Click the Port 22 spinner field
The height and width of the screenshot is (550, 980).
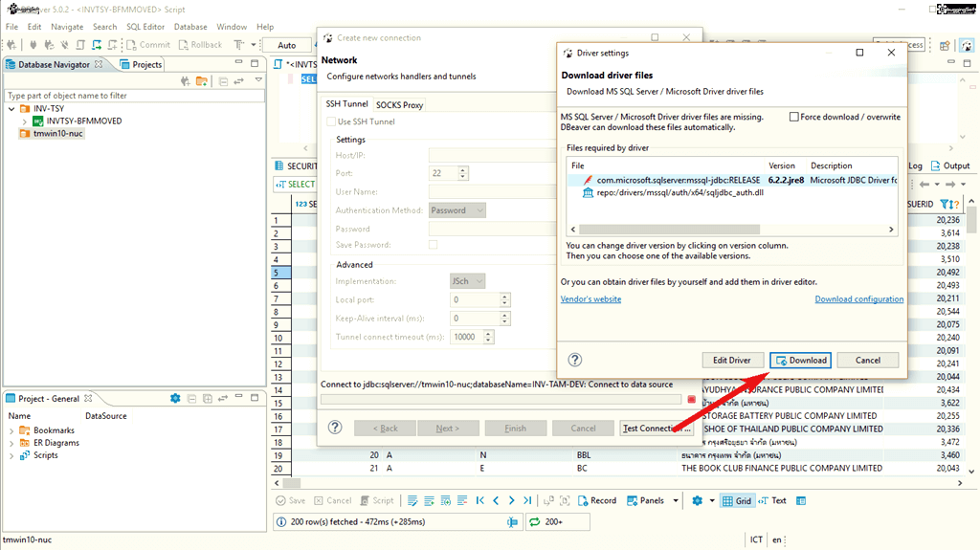pyautogui.click(x=444, y=173)
